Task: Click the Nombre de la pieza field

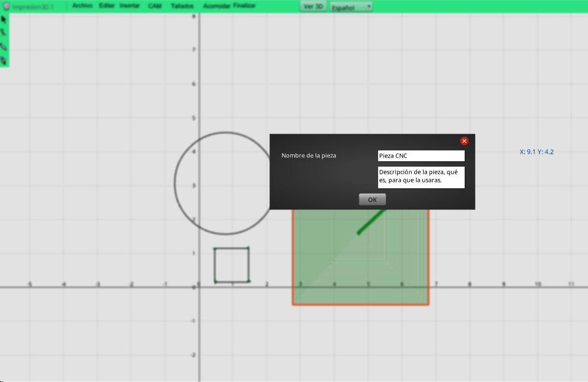Action: [x=421, y=156]
